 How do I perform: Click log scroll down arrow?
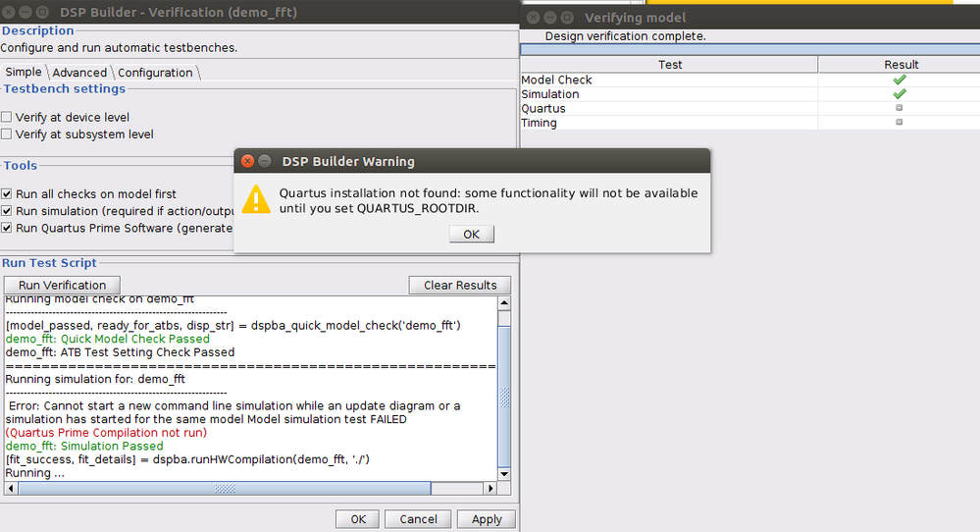(x=504, y=474)
